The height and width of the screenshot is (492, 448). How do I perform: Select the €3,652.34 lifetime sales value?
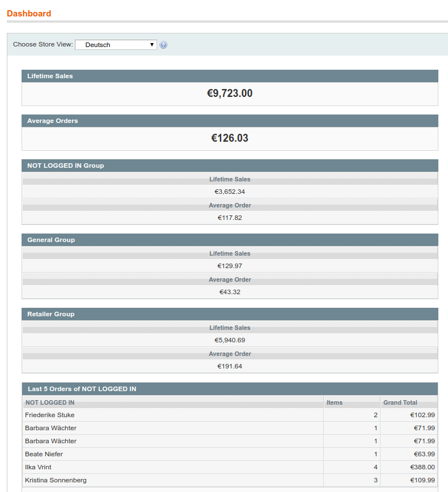pyautogui.click(x=230, y=192)
